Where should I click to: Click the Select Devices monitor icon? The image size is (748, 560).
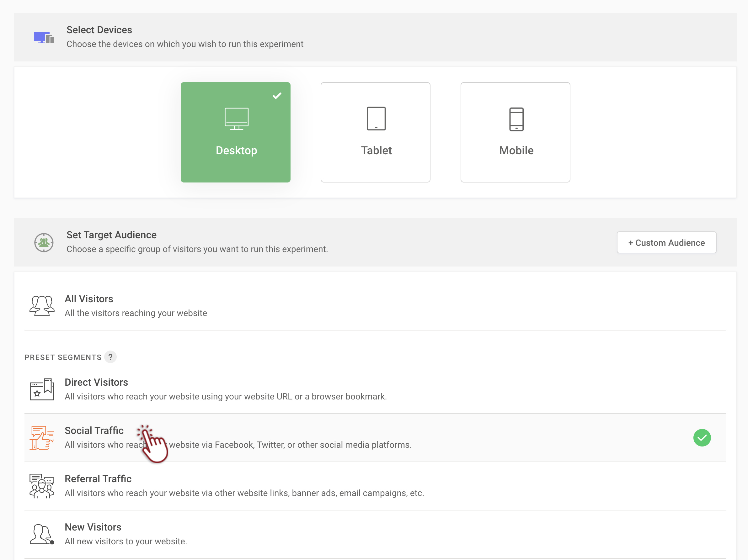[44, 38]
